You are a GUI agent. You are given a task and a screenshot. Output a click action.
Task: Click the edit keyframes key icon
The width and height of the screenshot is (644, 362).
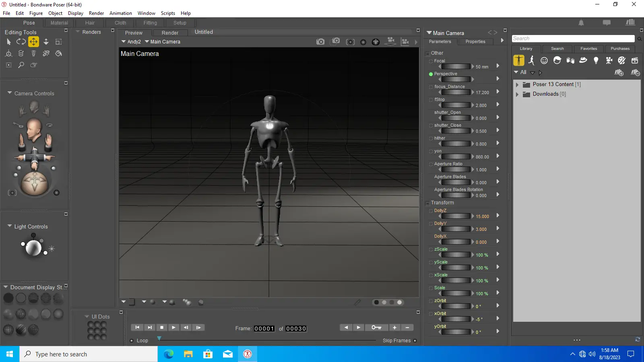click(376, 327)
